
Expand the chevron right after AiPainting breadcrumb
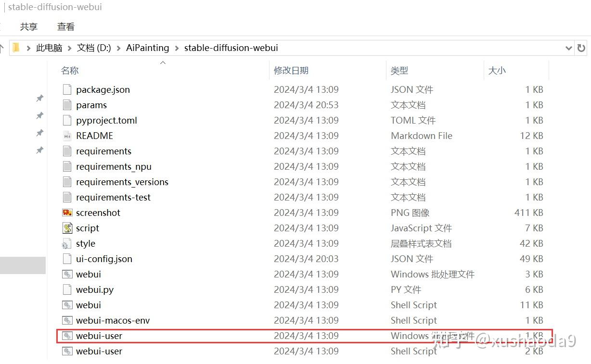pyautogui.click(x=177, y=48)
